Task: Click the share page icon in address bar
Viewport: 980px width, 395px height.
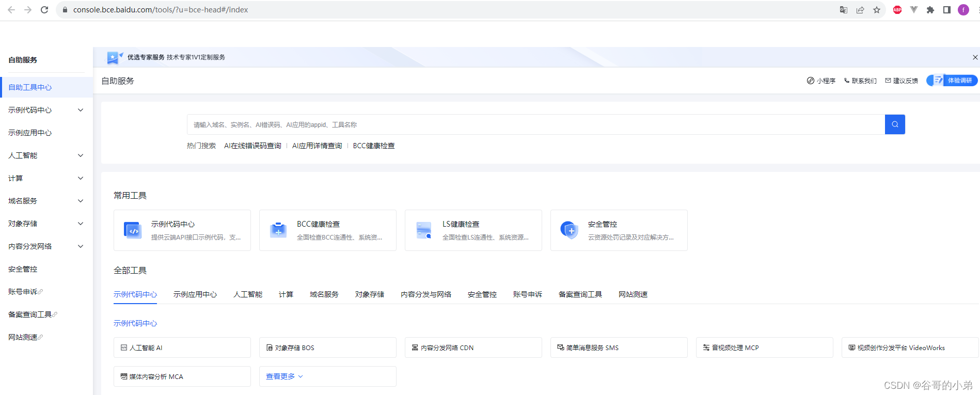Action: pyautogui.click(x=860, y=10)
